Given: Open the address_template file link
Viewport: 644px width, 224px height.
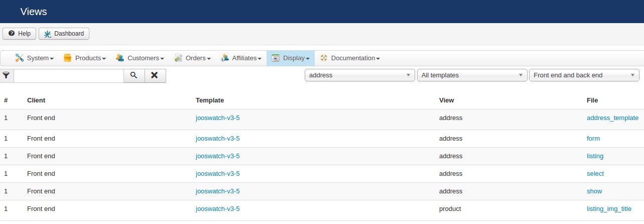Looking at the screenshot, I should (612, 118).
